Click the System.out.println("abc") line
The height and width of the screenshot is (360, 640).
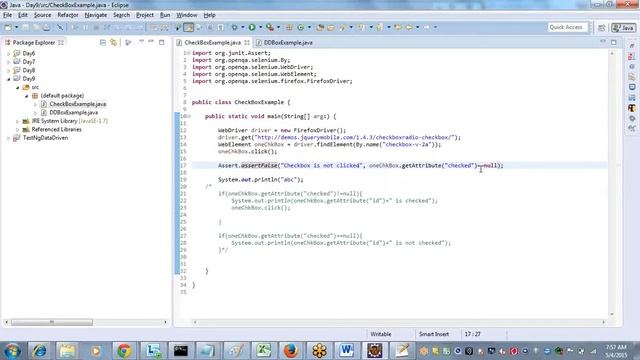click(x=260, y=180)
